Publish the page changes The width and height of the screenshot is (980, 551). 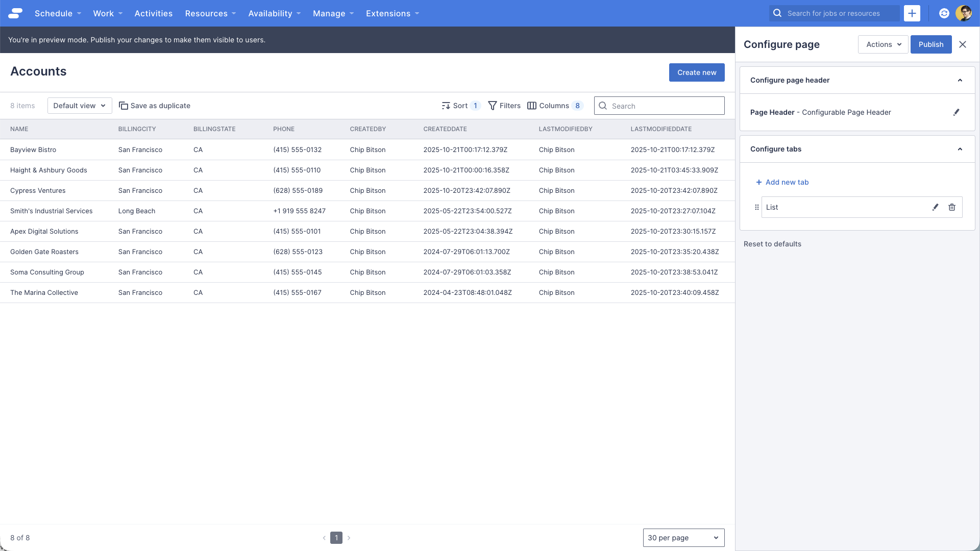[931, 44]
